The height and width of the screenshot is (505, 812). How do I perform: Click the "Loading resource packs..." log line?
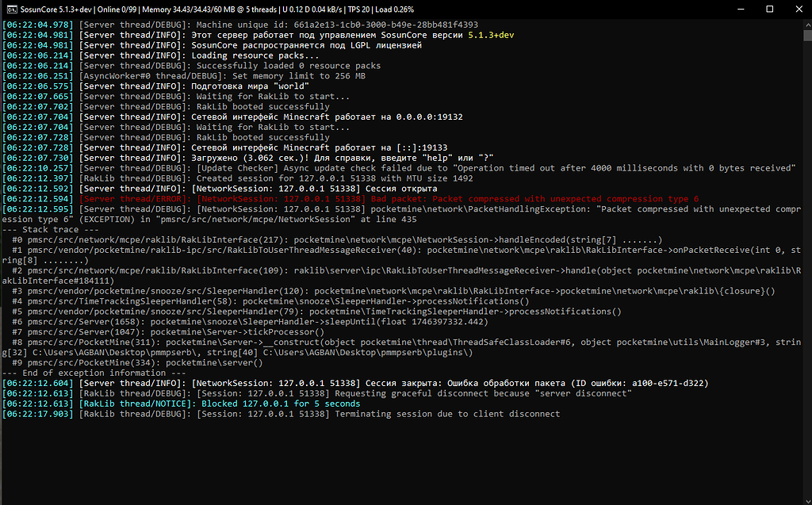click(249, 55)
